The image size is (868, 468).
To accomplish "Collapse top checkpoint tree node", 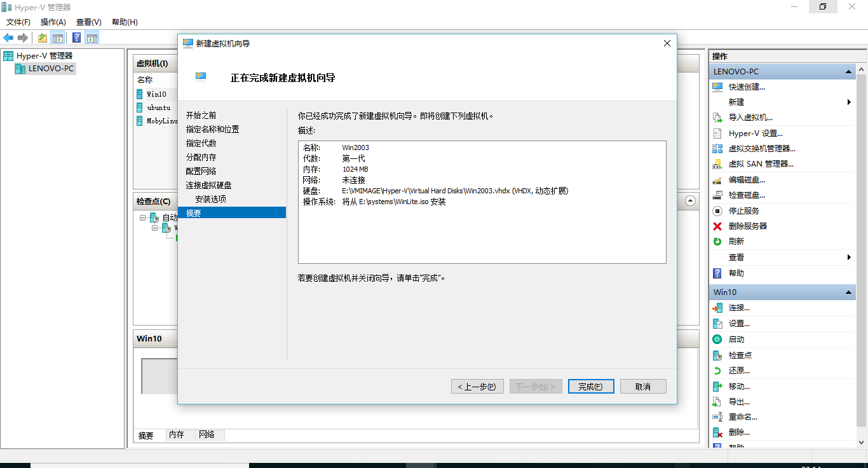I will point(143,217).
